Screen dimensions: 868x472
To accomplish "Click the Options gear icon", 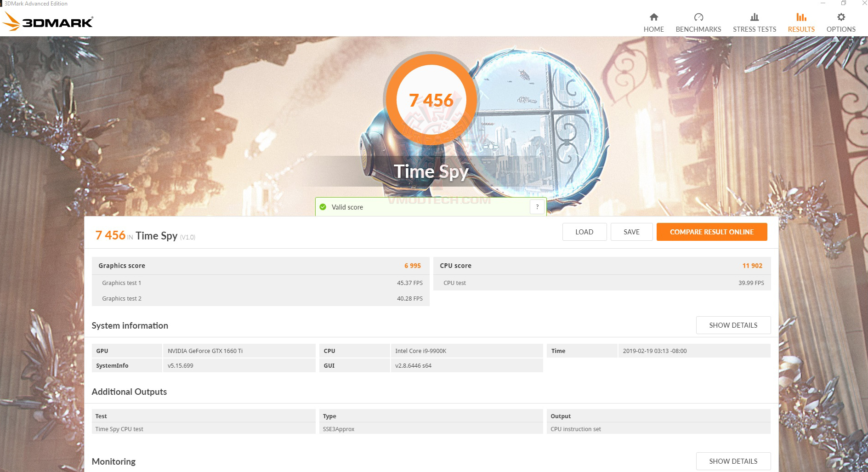I will [841, 17].
